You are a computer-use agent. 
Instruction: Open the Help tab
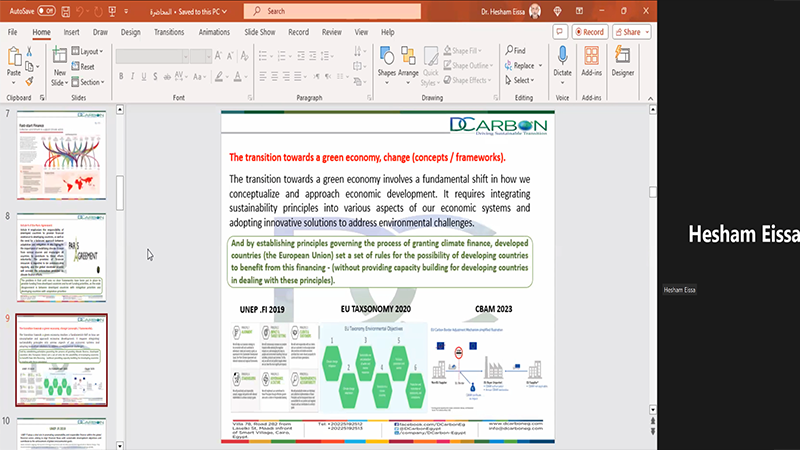(x=388, y=32)
